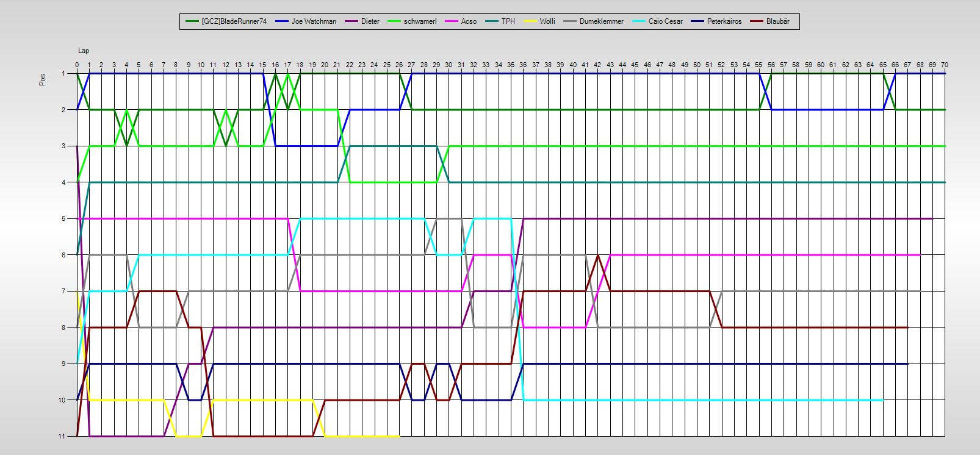Click position label 5 on left axis

click(x=63, y=218)
